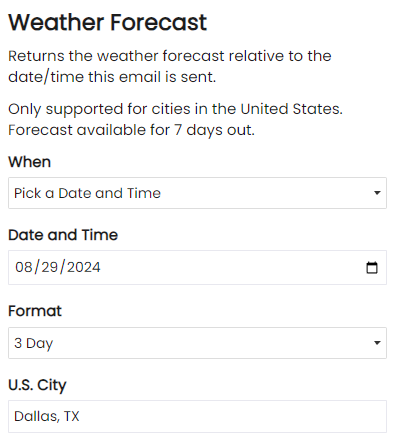Click the 'Forecast available for 7 days out' line
Screen dimensions: 394x446
(131, 130)
